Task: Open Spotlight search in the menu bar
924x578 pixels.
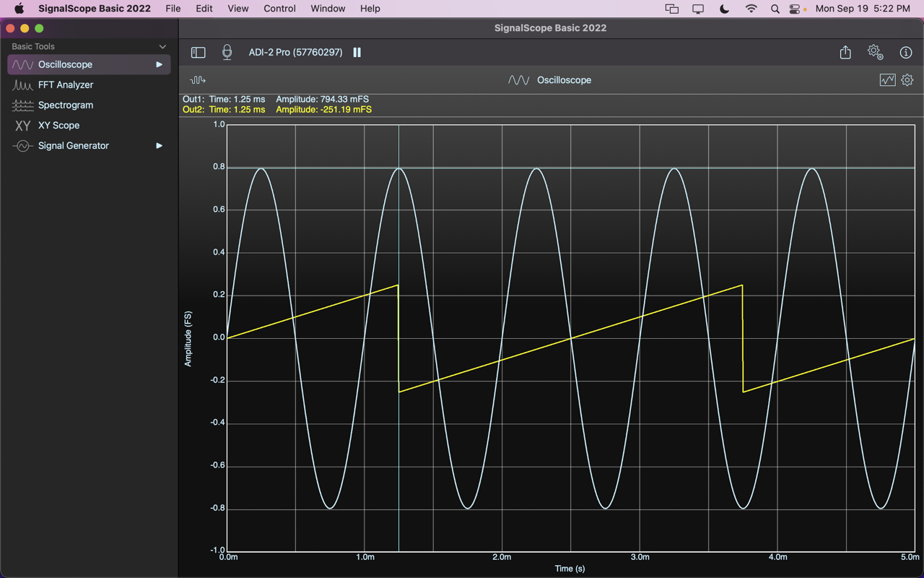Action: [775, 9]
